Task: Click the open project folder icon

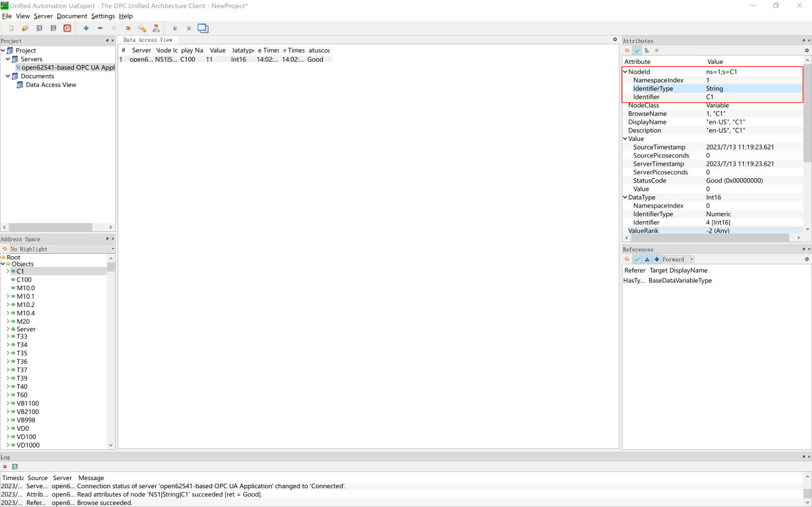Action: 25,28
